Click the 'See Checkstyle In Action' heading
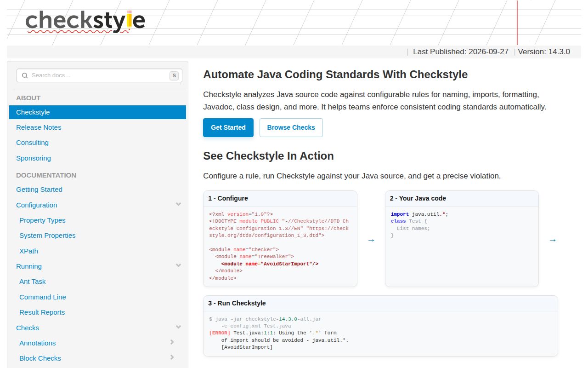Image resolution: width=588 pixels, height=368 pixels. [268, 156]
